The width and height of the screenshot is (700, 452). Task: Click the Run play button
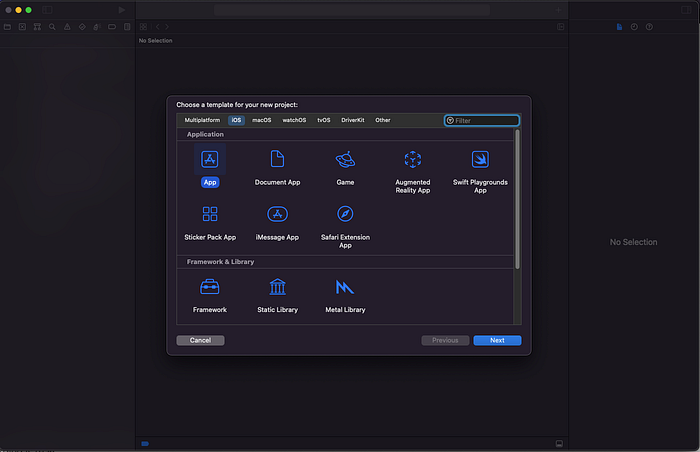[x=121, y=10]
